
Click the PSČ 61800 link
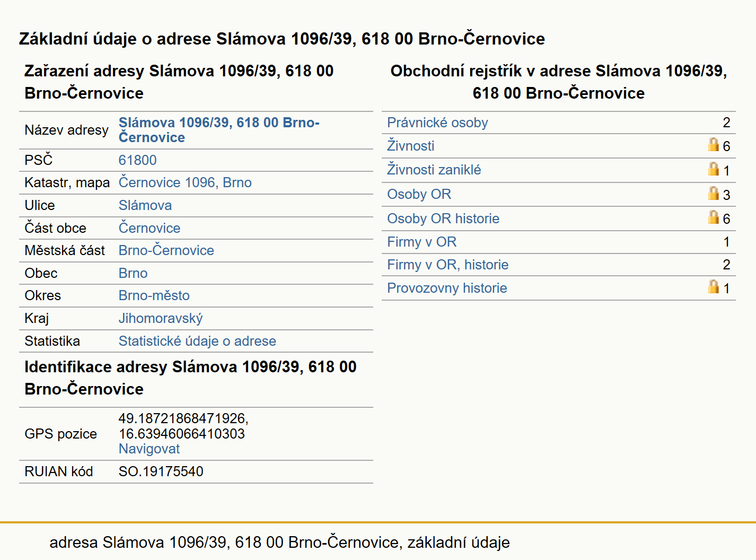pyautogui.click(x=138, y=160)
